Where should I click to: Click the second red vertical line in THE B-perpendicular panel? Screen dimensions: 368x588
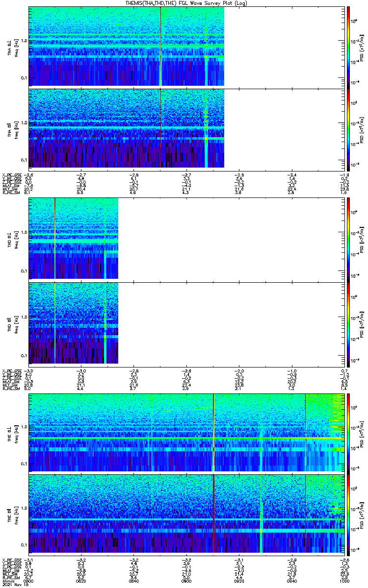point(305,432)
